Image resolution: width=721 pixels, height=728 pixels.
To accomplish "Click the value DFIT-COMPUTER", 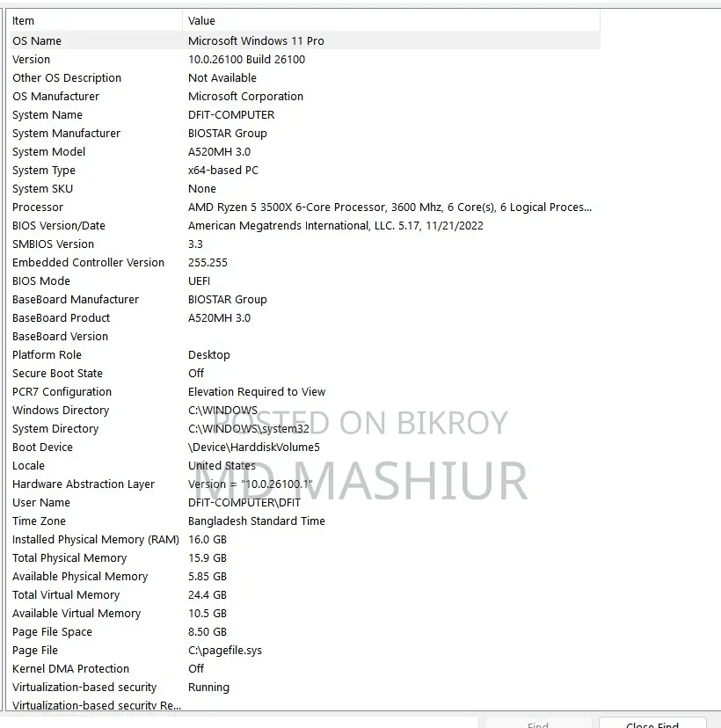I will click(231, 114).
